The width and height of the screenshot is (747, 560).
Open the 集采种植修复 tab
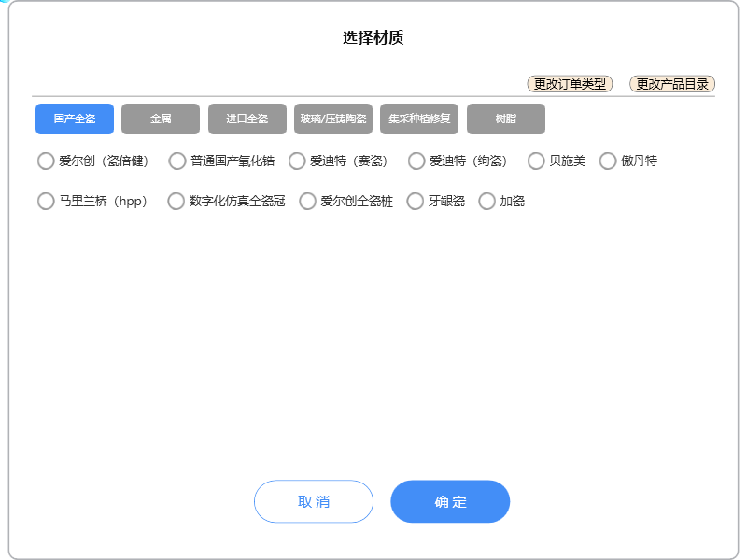click(x=419, y=119)
